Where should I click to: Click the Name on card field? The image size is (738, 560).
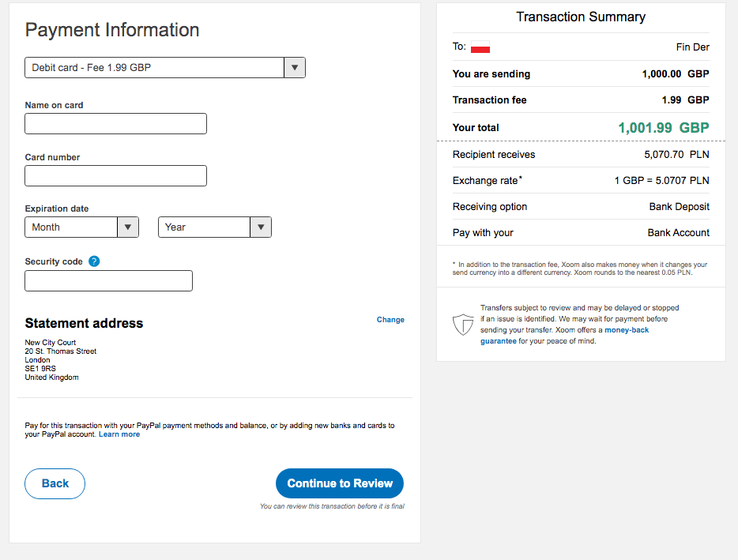[x=115, y=124]
